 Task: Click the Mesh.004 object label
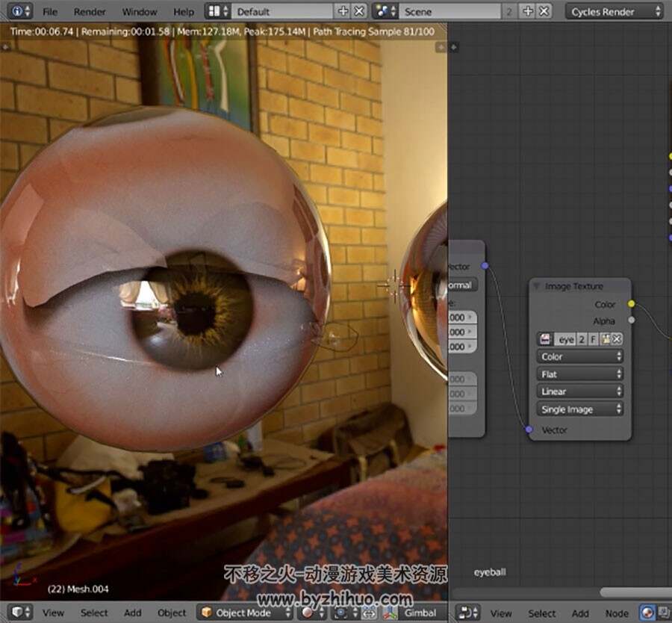point(78,589)
